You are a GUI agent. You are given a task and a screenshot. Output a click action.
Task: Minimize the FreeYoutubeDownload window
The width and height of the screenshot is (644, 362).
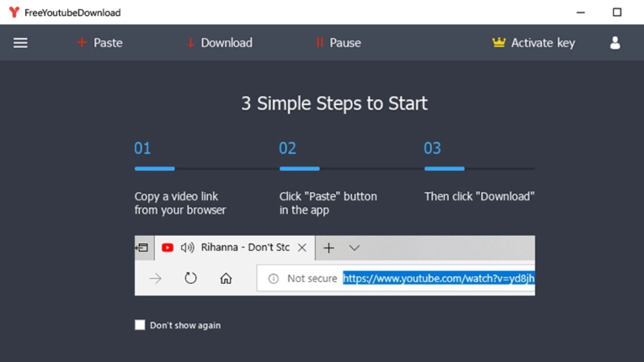click(x=581, y=12)
